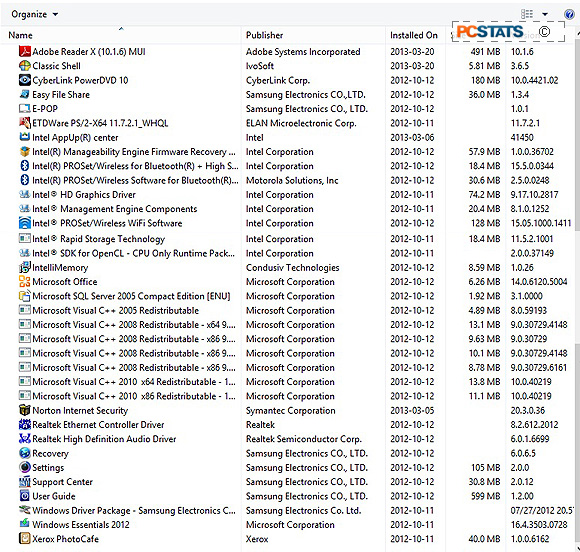Select the Adobe Reader X icon
The height and width of the screenshot is (552, 580).
click(24, 51)
